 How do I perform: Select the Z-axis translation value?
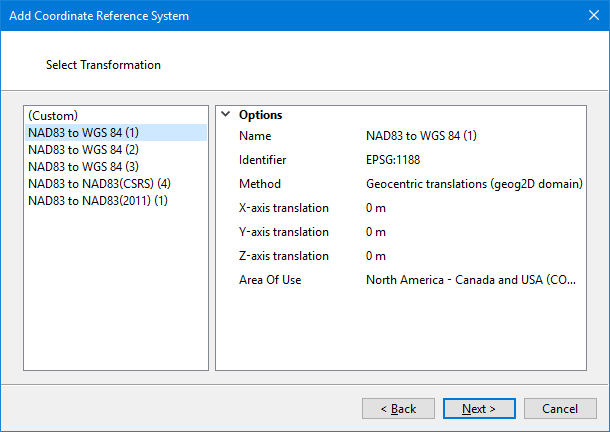pos(376,256)
